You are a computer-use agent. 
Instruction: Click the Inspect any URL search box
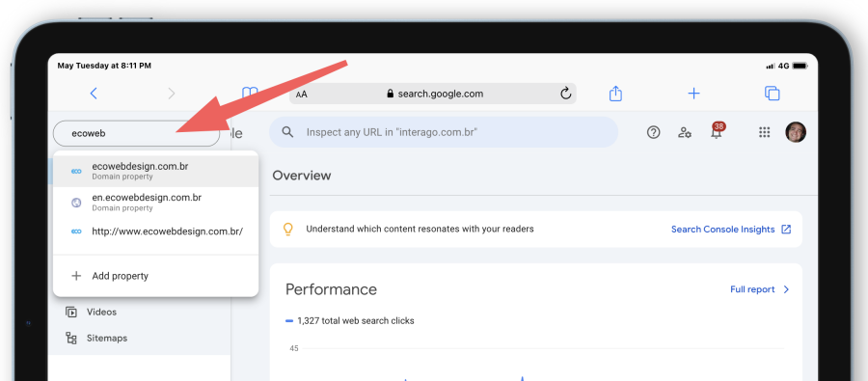(x=444, y=132)
